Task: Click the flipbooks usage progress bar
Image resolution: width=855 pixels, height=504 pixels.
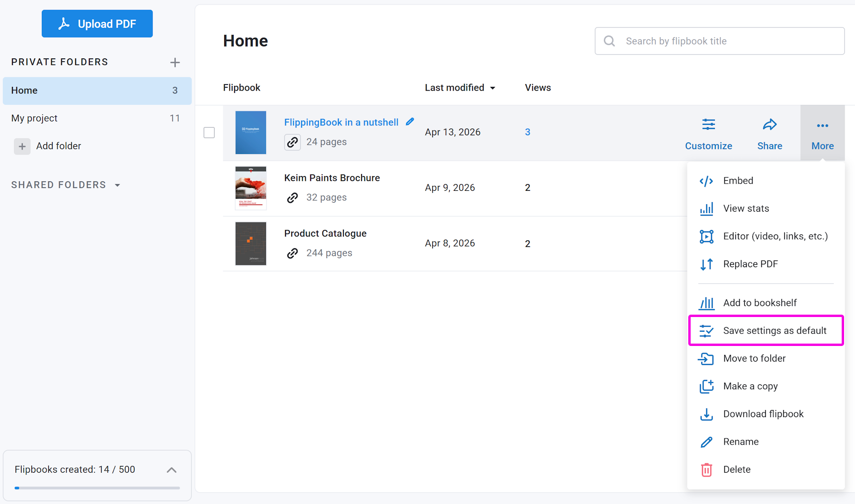Action: tap(97, 488)
